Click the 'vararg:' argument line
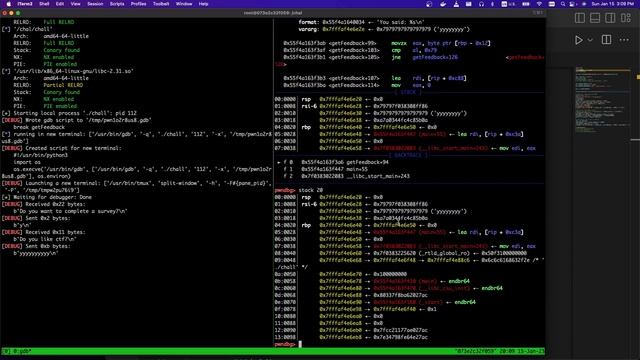Viewport: 640px width, 360px height. (x=384, y=29)
